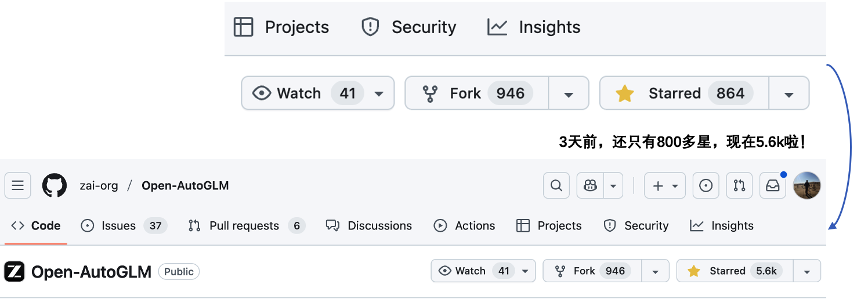This screenshot has width=868, height=302.
Task: Switch to the Issues tab with 37
Action: [x=124, y=226]
